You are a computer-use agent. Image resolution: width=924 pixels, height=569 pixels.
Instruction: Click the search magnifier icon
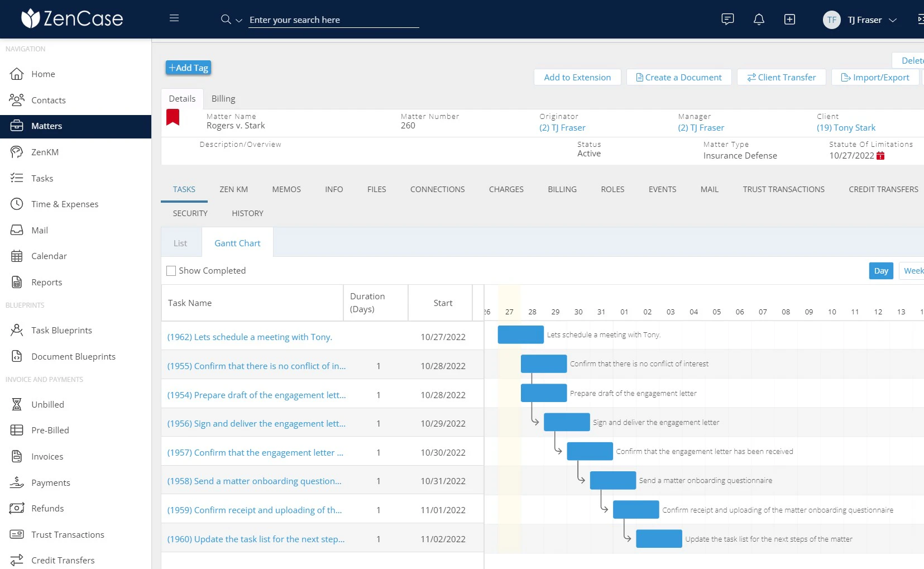(225, 18)
